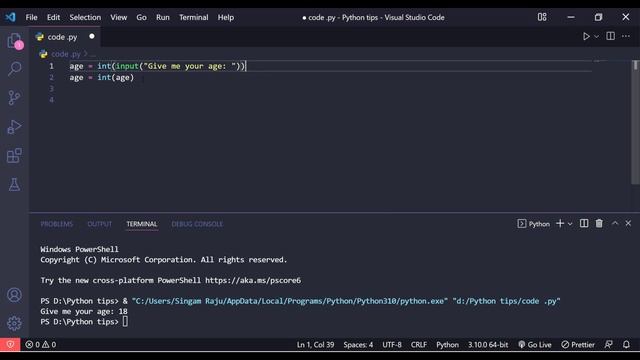Screen dimensions: 640x360
Task: Click Ln 1, Col 39 in status bar
Action: click(315, 344)
